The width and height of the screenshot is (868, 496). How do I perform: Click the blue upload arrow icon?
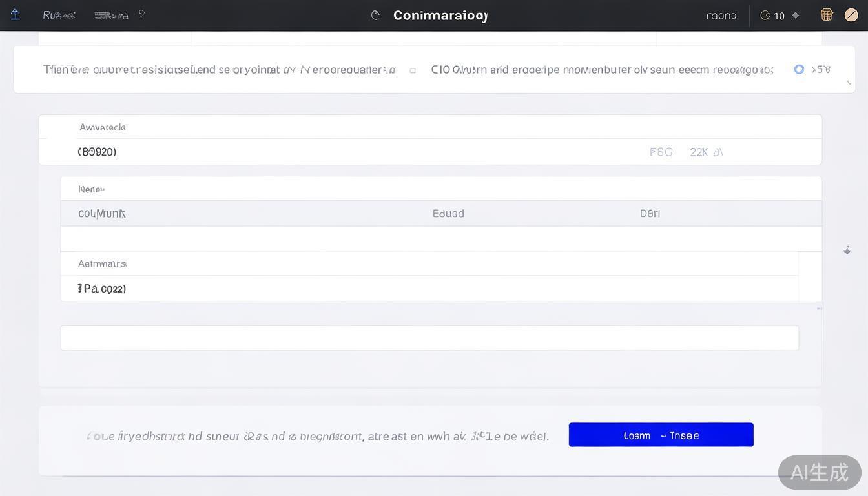click(x=15, y=14)
